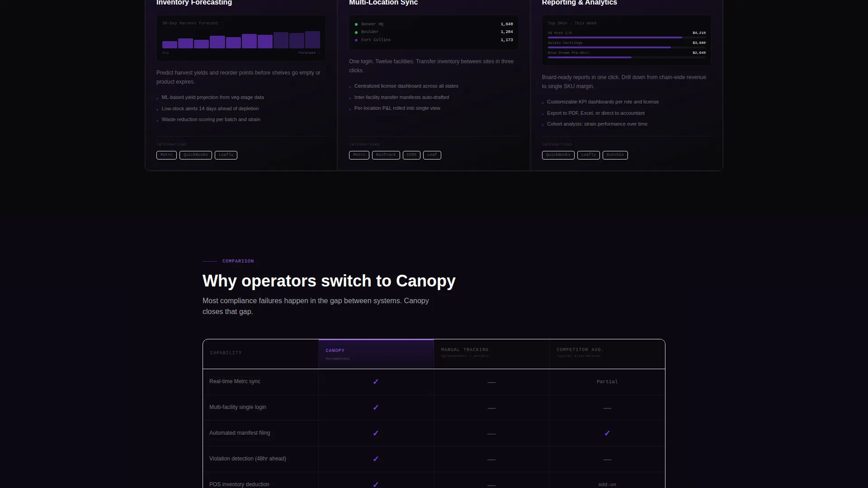868x488 pixels.
Task: Select the Leaf tag in Multi-Location Sync card
Action: pos(432,155)
